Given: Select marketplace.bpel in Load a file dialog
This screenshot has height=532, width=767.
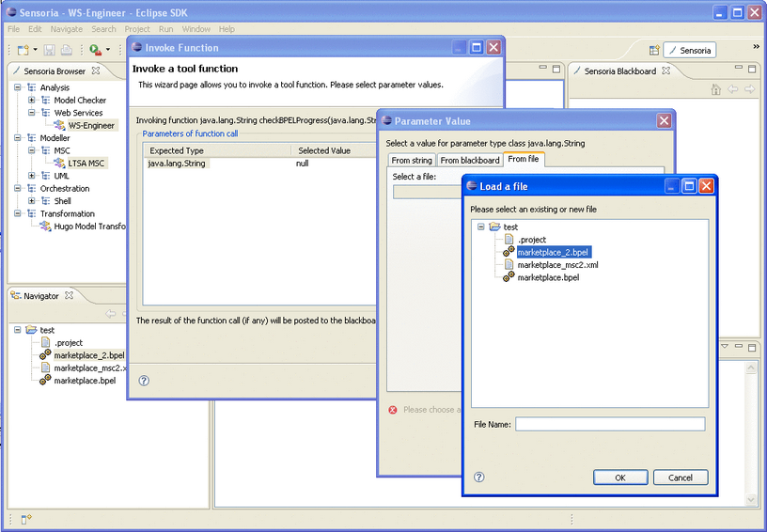Looking at the screenshot, I should coord(548,277).
